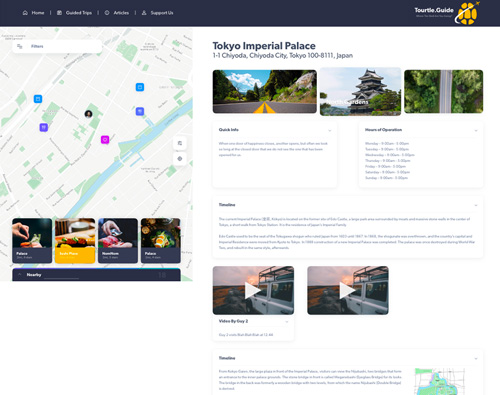Click the Tokyo Imperial Palace title
The height and width of the screenshot is (395, 500).
(264, 46)
